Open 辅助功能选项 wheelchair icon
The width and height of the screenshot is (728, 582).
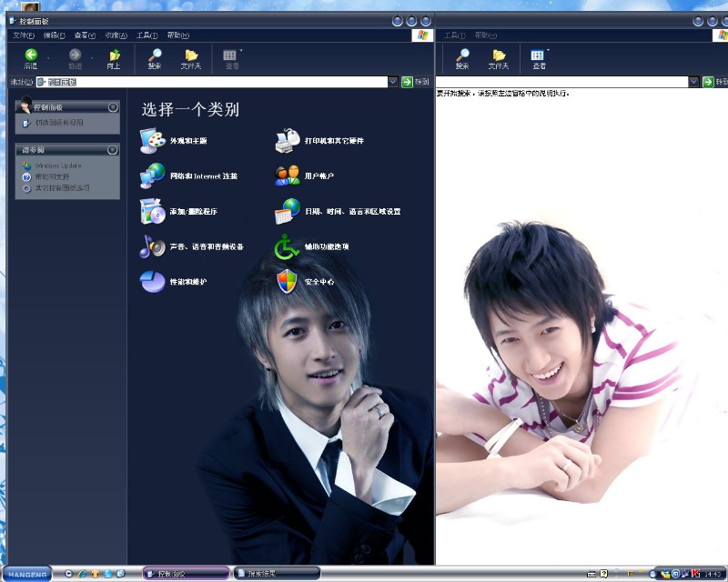(x=288, y=246)
